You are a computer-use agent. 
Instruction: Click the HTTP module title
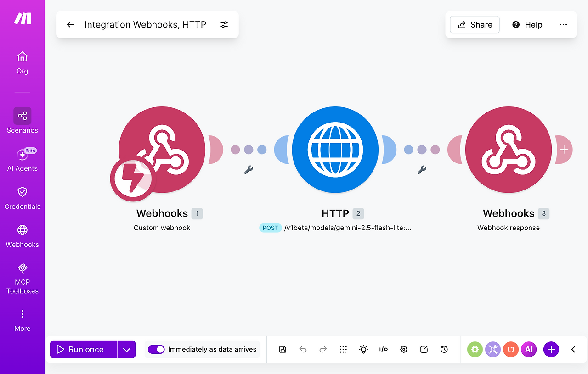[335, 213]
